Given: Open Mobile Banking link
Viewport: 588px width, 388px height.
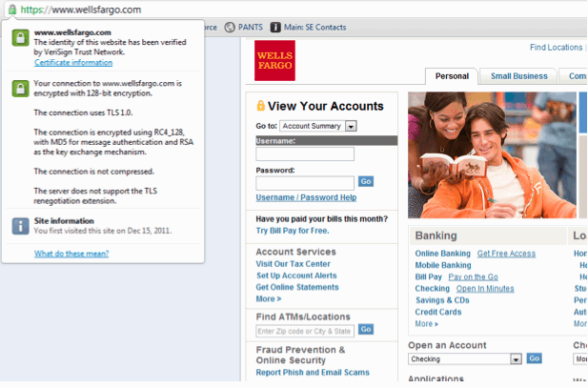Looking at the screenshot, I should click(443, 265).
